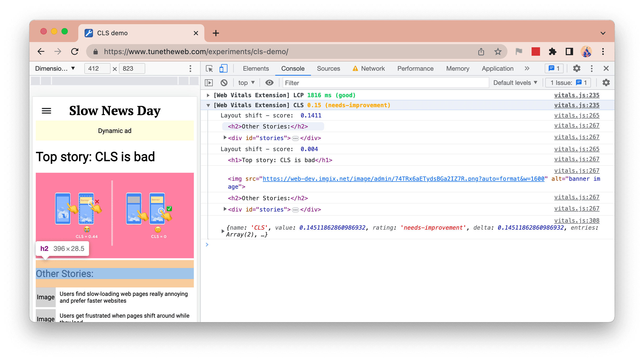The width and height of the screenshot is (644, 361).
Task: Toggle the eye/visibility icon in console
Action: (x=269, y=83)
